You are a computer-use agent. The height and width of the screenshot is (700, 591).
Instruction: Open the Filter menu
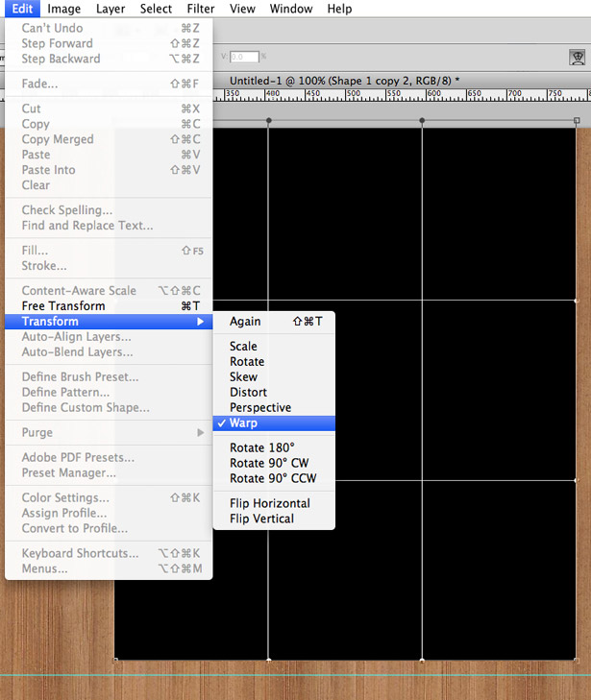click(x=201, y=9)
